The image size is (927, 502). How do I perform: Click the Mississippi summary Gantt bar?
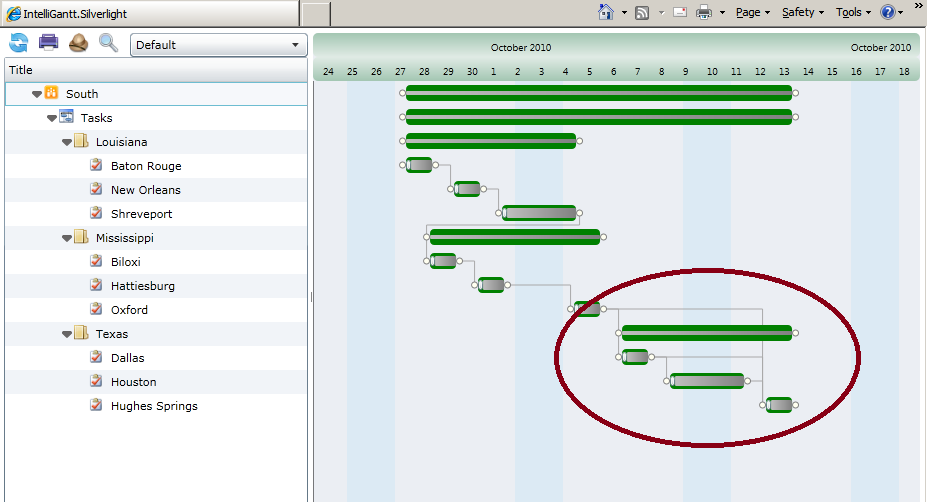pyautogui.click(x=515, y=237)
